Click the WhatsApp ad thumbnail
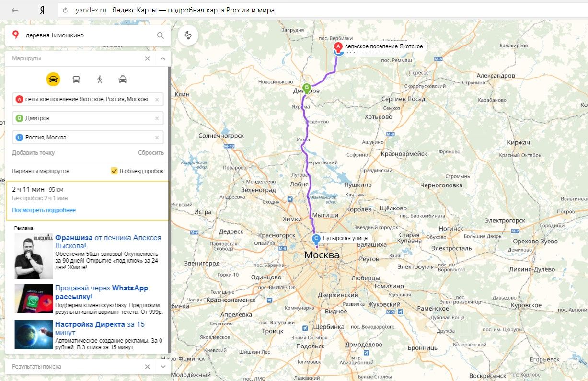Viewport: 588px width, 381px height. click(34, 299)
